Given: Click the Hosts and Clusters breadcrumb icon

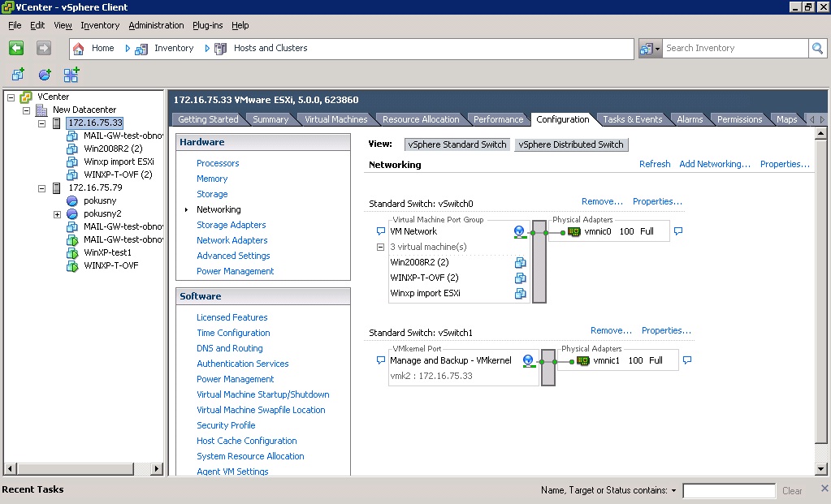Looking at the screenshot, I should [220, 50].
